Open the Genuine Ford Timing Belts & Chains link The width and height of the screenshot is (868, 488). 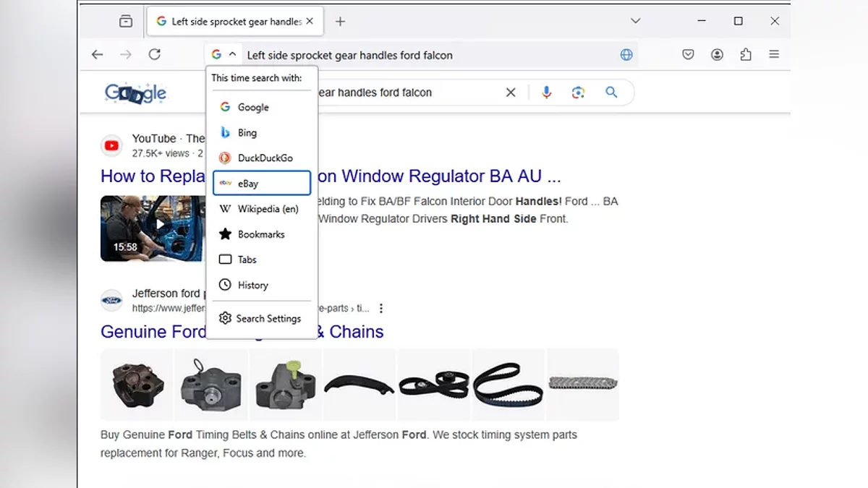coord(242,332)
